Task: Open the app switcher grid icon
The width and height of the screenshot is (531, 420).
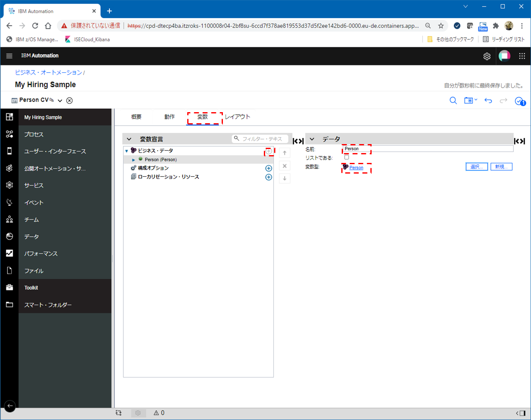Action: [x=522, y=56]
